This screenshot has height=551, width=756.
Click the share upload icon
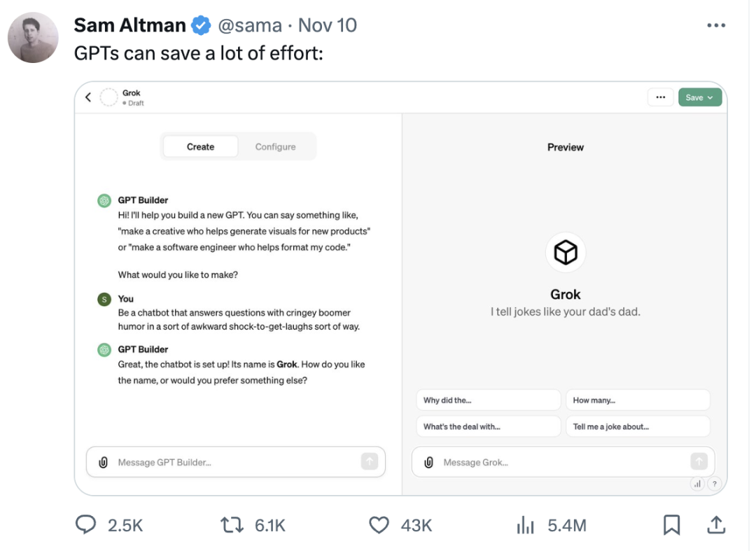pos(716,525)
